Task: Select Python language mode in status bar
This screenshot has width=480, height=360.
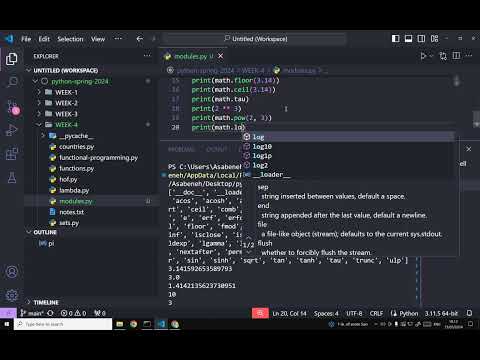Action: (409, 314)
